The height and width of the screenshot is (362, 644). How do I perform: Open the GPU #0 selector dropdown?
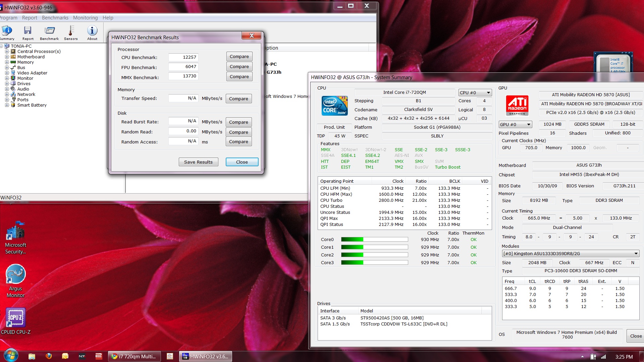pos(515,125)
